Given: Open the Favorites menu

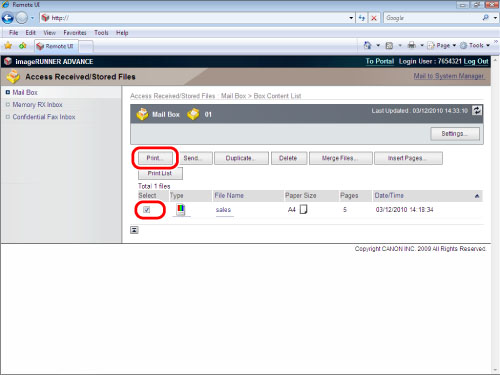Looking at the screenshot, I should pos(75,33).
